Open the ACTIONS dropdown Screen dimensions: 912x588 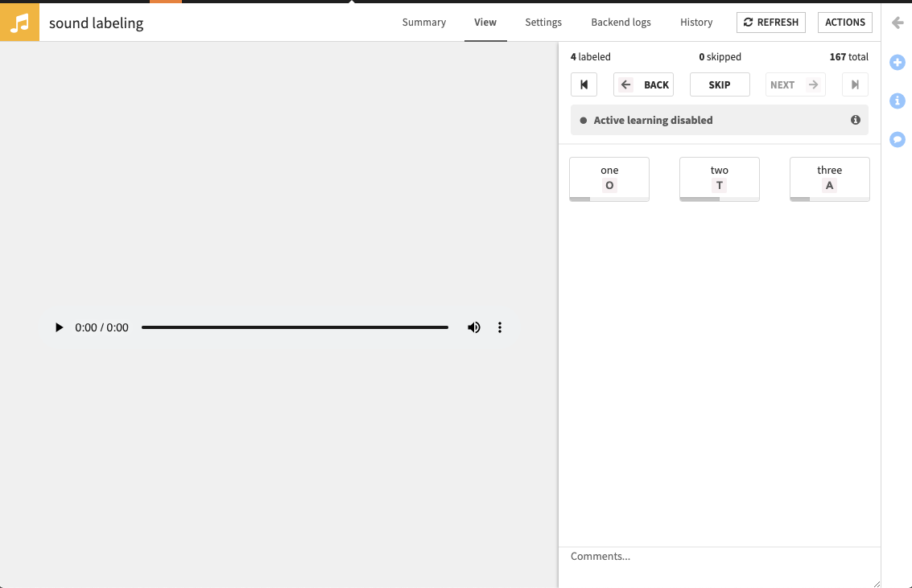[x=844, y=22]
